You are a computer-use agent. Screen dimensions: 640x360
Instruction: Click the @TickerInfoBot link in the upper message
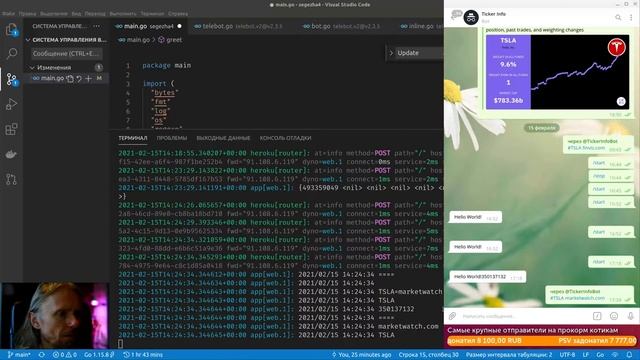pos(597,141)
